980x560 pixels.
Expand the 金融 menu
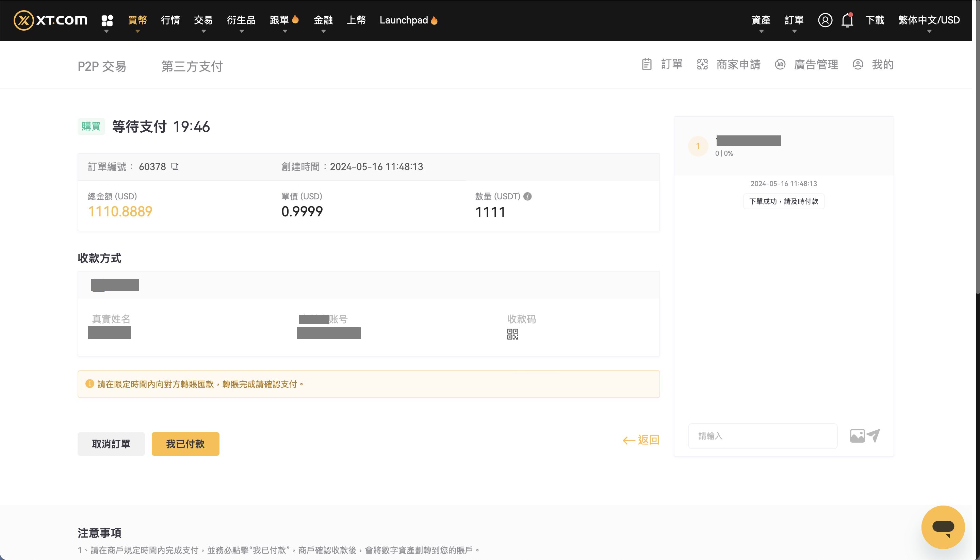click(x=323, y=20)
